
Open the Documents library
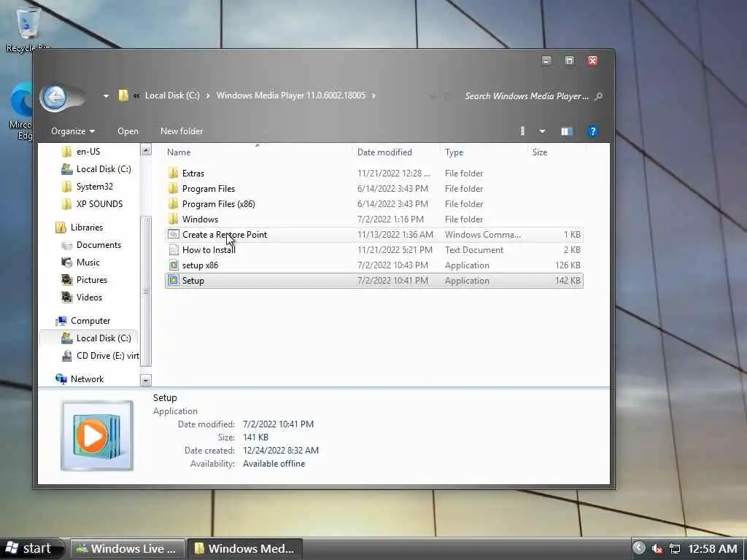coord(98,245)
